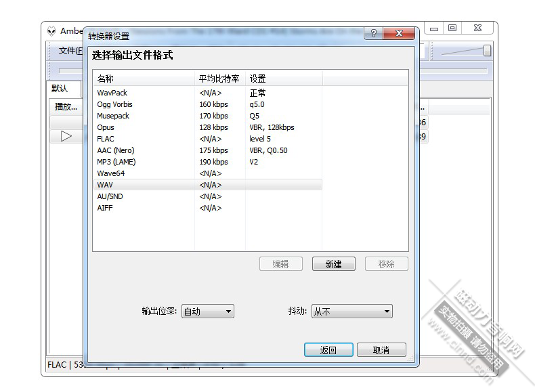535x392 pixels.
Task: Select the Opus format row
Action: click(x=106, y=127)
